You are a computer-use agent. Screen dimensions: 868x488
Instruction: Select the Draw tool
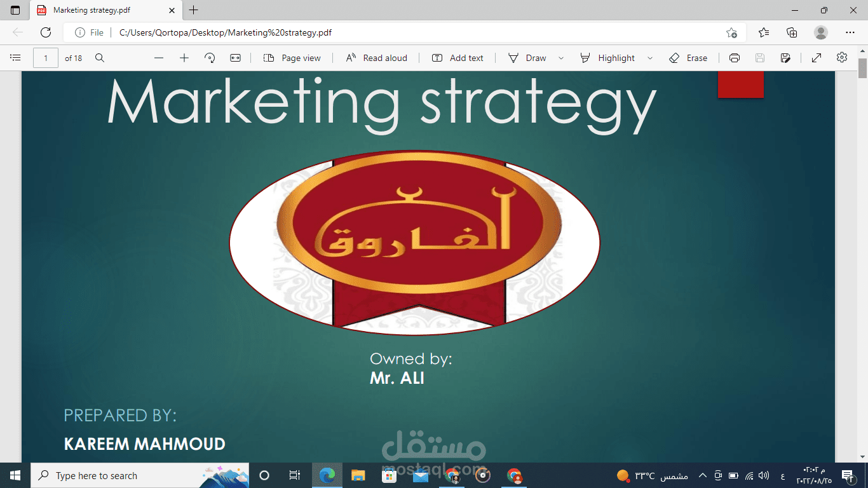(x=527, y=58)
